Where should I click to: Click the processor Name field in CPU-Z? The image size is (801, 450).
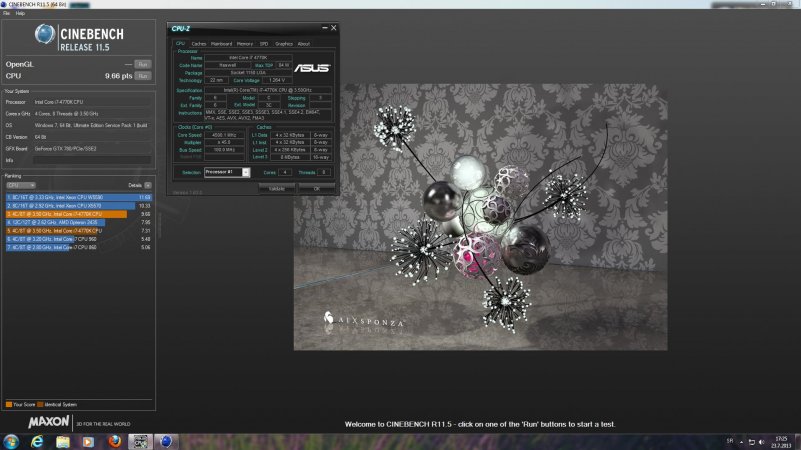pyautogui.click(x=248, y=58)
